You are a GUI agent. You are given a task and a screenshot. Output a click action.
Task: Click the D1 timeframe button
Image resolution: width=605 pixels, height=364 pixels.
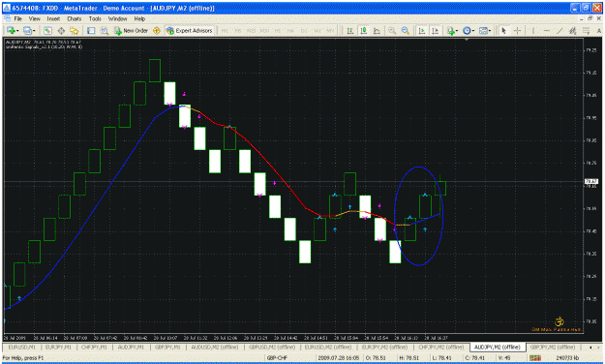(x=304, y=31)
